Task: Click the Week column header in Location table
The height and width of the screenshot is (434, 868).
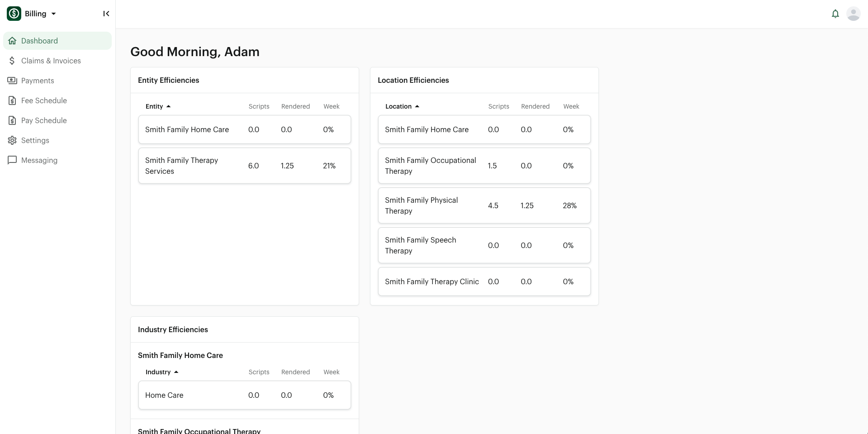Action: (x=571, y=106)
